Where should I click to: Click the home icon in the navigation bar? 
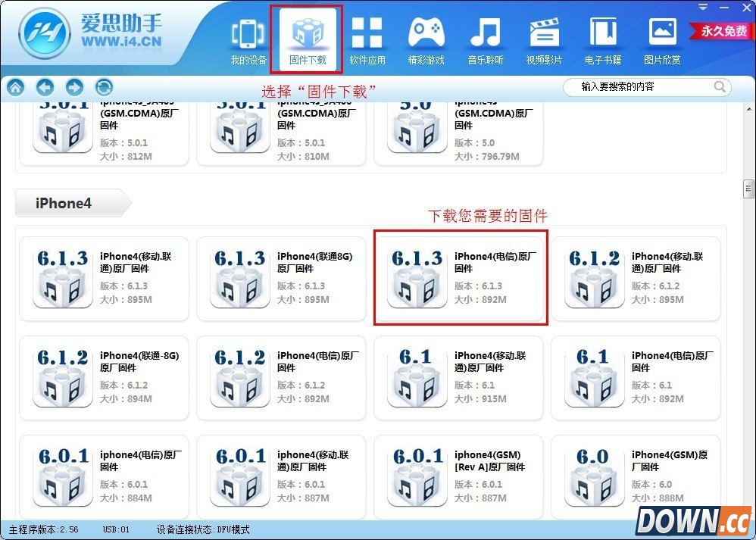click(15, 87)
